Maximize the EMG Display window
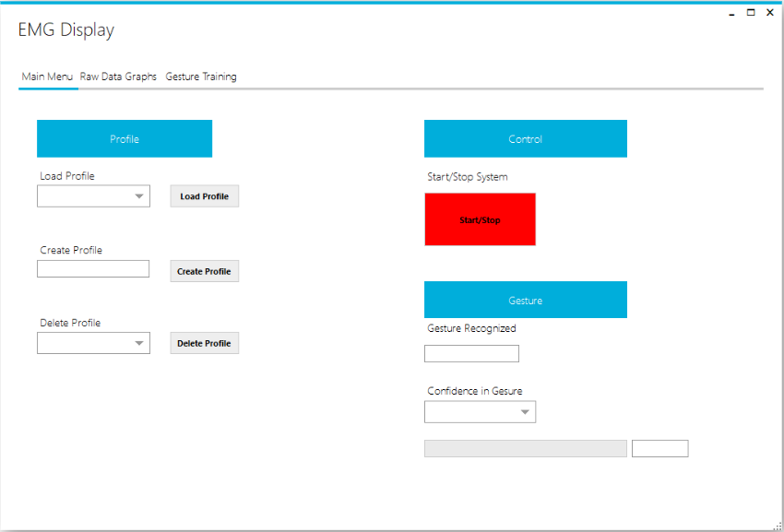 [x=751, y=13]
